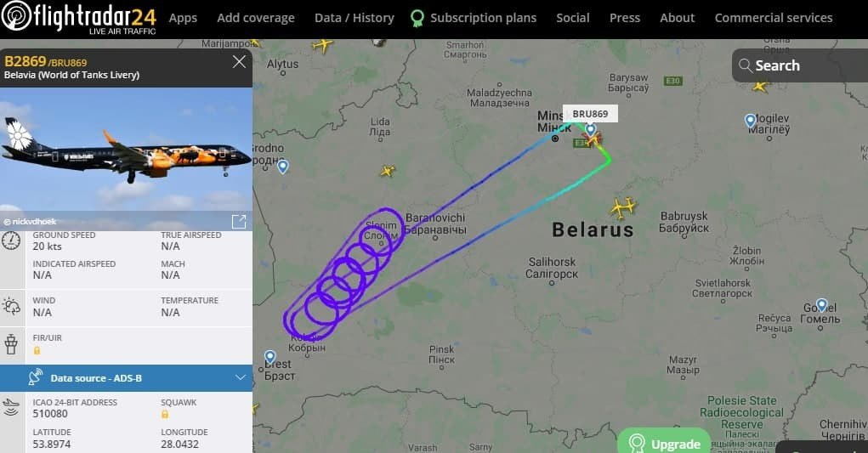Click the FIR/UIR control tower icon
This screenshot has width=868, height=453.
11,343
